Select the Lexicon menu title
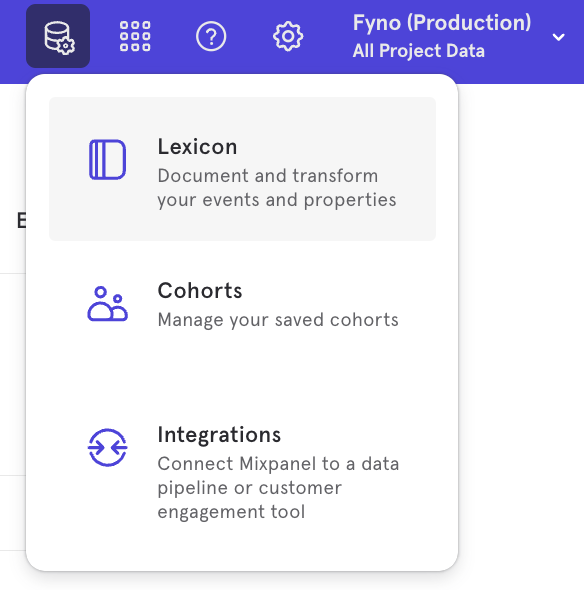 point(198,147)
